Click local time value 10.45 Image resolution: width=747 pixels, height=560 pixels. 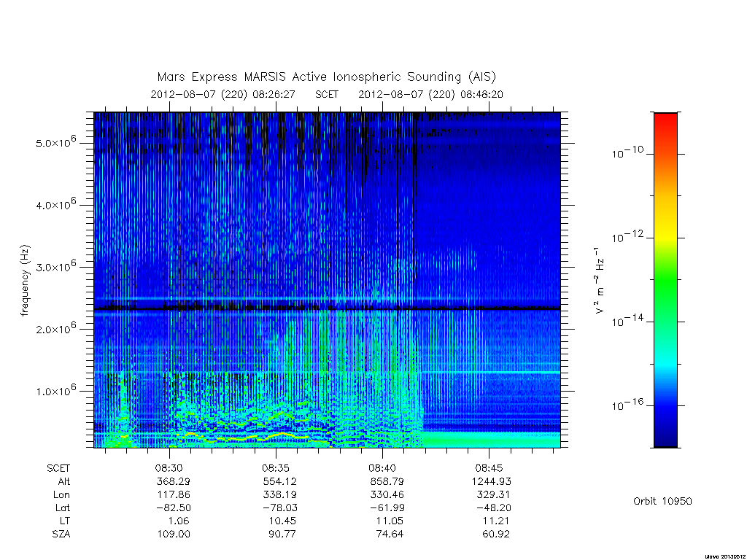tap(282, 521)
